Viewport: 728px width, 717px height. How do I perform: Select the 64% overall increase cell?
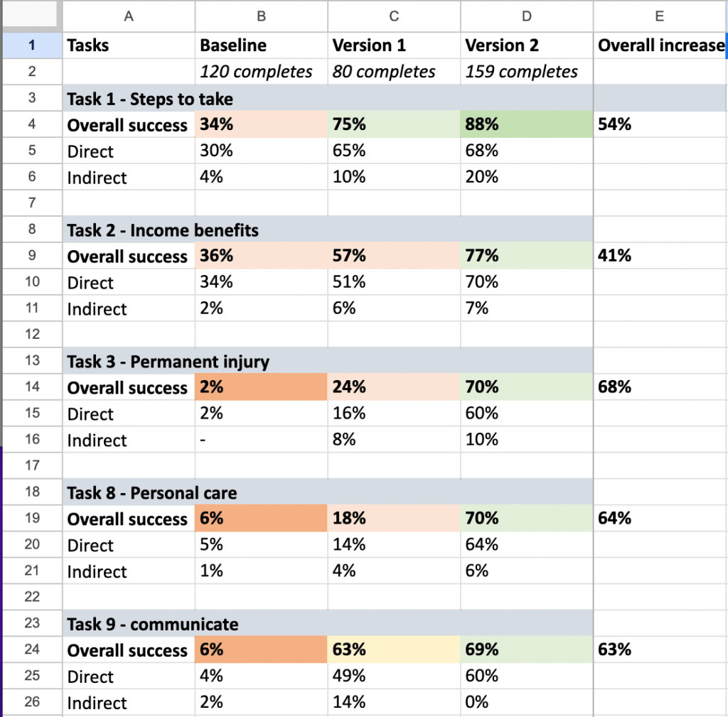point(660,519)
